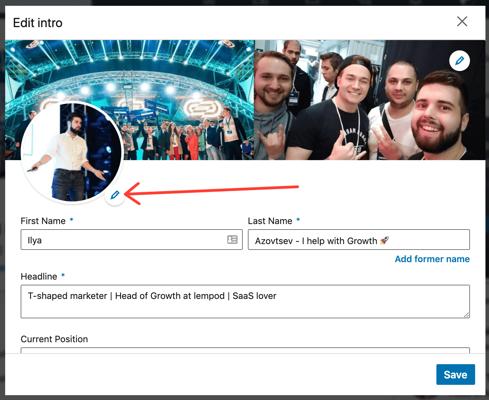Click the Headline label

click(39, 277)
